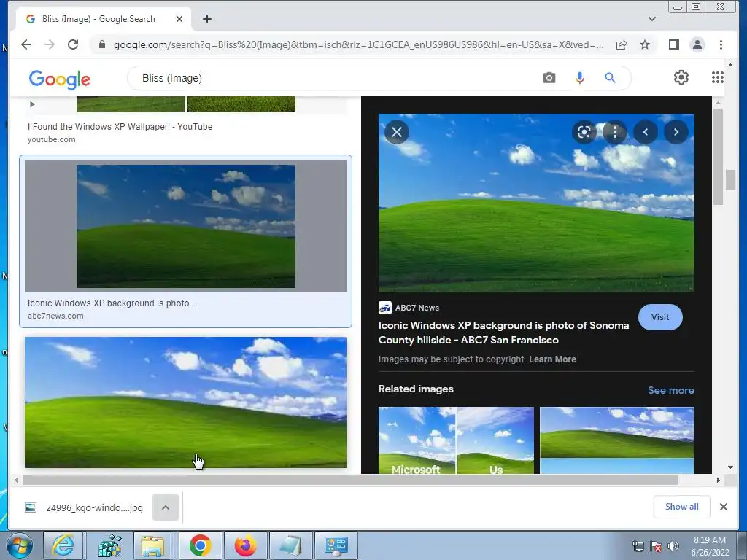Image resolution: width=747 pixels, height=560 pixels.
Task: Launch Firefox from taskbar
Action: point(245,545)
